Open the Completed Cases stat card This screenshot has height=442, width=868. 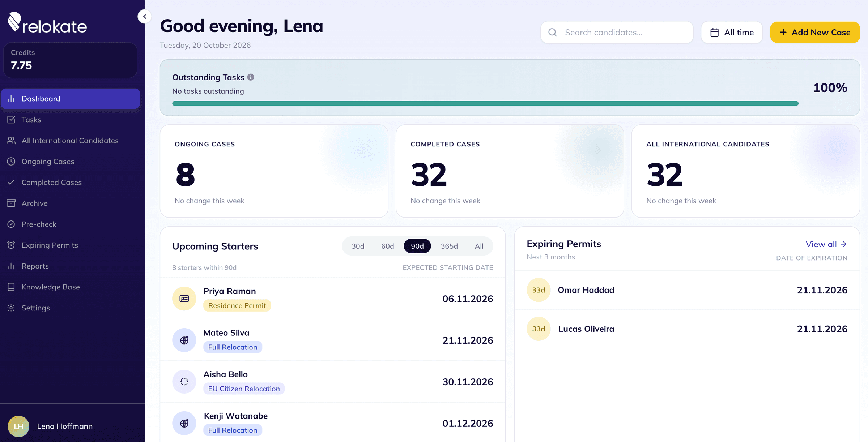click(x=510, y=171)
